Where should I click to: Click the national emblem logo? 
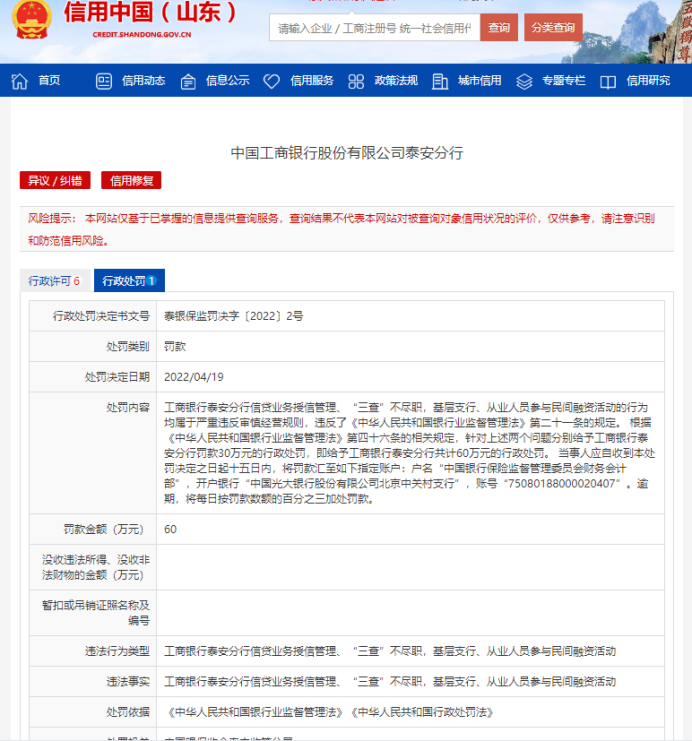(32, 19)
